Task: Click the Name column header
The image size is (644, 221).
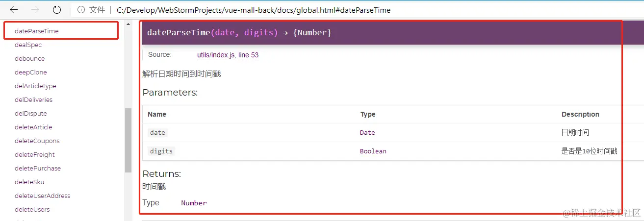Action: [157, 114]
